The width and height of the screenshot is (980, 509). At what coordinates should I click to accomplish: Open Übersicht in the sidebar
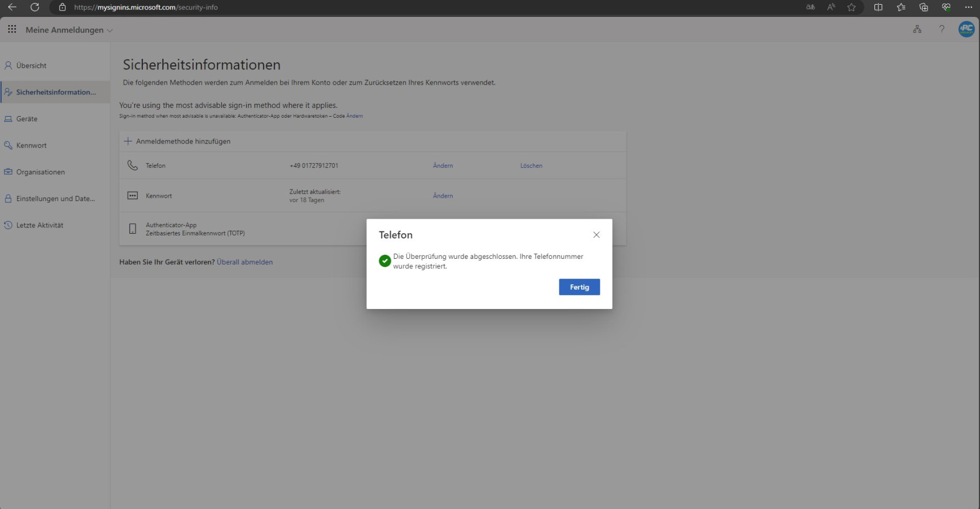pyautogui.click(x=32, y=66)
